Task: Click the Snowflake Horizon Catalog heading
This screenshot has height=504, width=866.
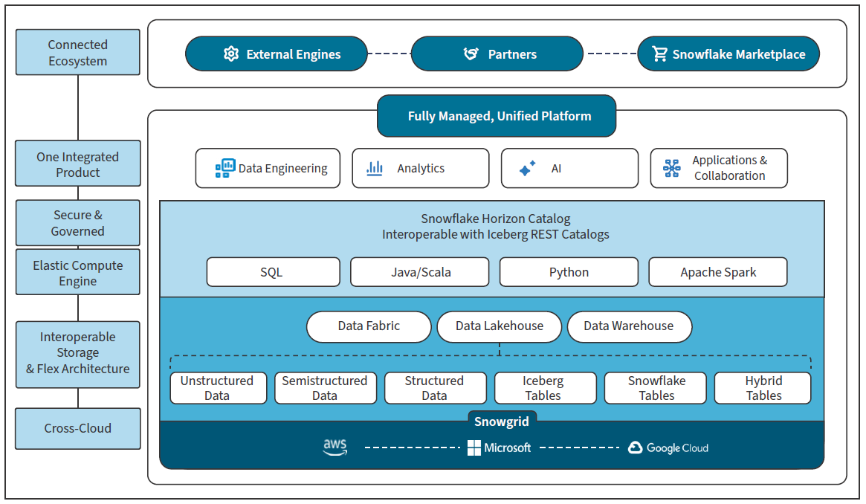Action: click(495, 219)
